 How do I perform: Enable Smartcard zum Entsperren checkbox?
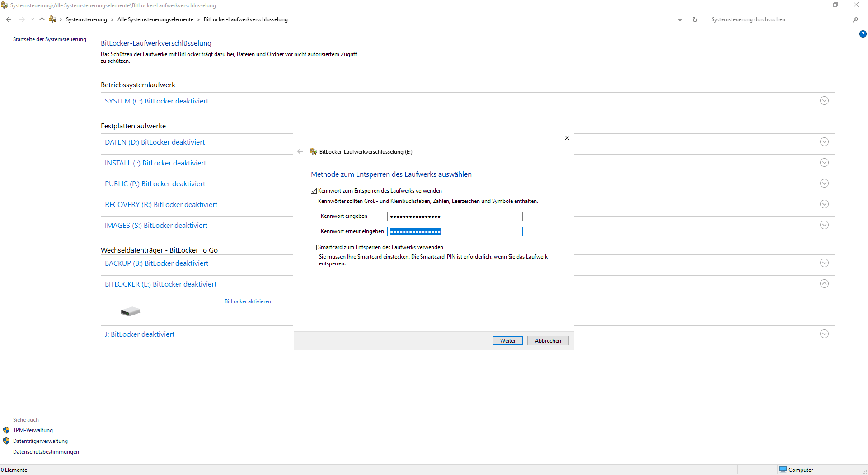(314, 247)
